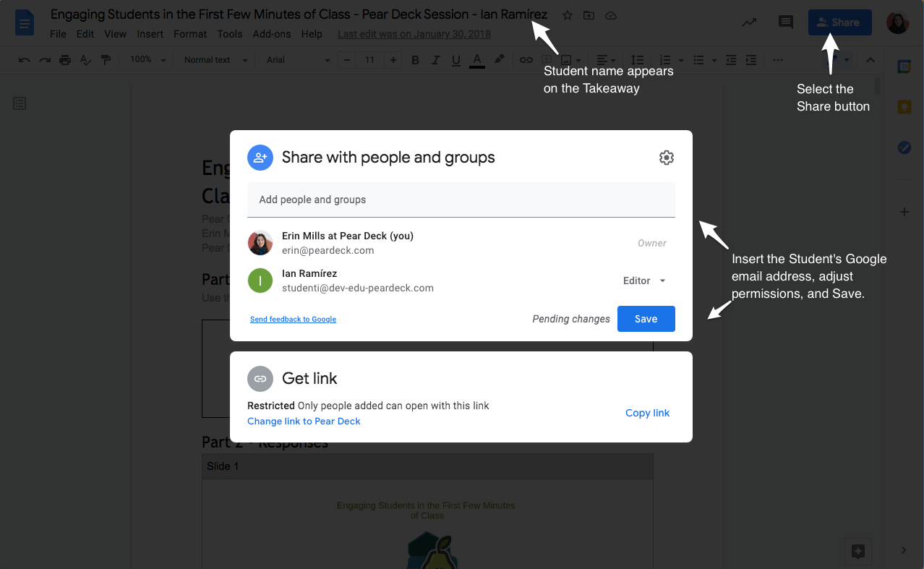Click the Add people and groups field
The height and width of the screenshot is (569, 924).
pyautogui.click(x=461, y=200)
